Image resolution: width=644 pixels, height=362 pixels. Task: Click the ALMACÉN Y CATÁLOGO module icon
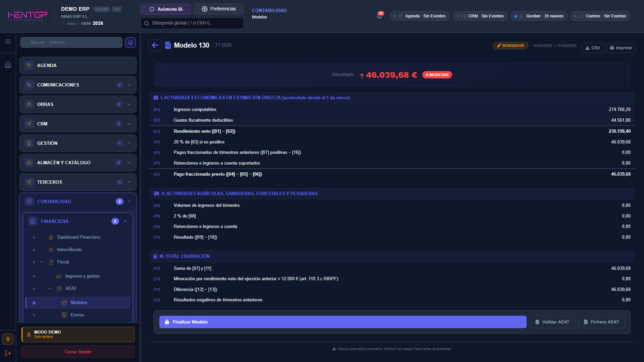click(x=29, y=163)
